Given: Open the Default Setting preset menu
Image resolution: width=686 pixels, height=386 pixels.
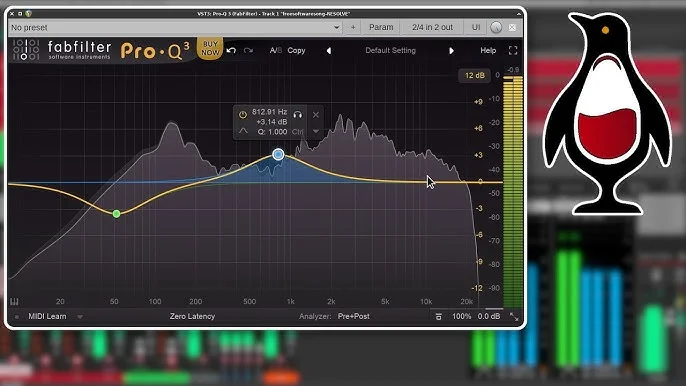Looking at the screenshot, I should click(390, 50).
